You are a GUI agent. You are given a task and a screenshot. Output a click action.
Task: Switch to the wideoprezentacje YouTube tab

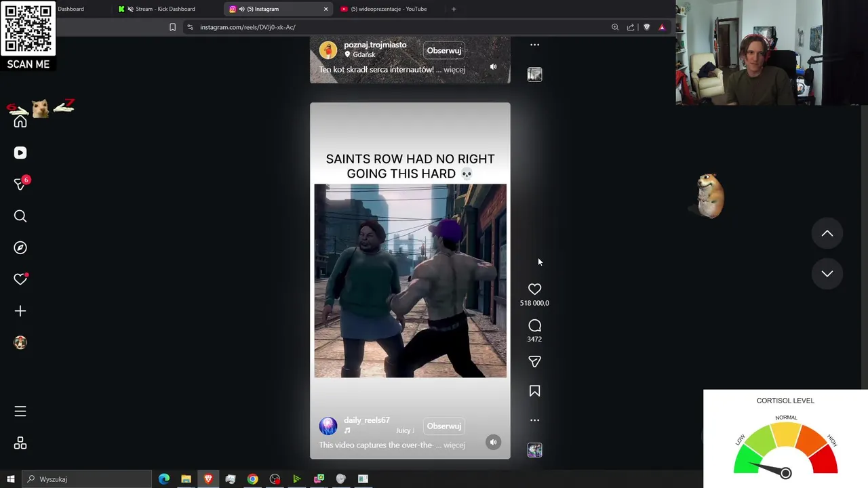[389, 9]
